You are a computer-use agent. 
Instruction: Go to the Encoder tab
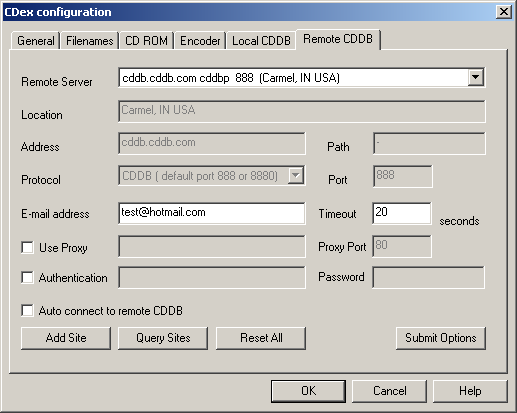[x=200, y=41]
